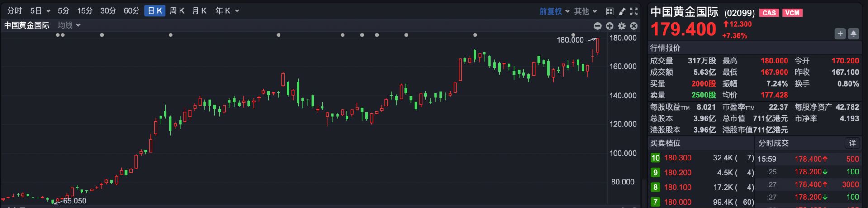
Task: Open the 其他 dropdown
Action: coord(586,11)
